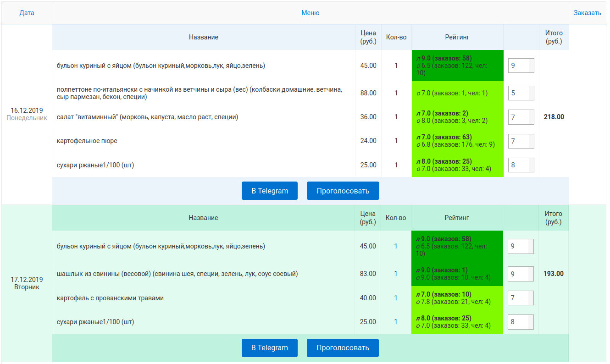Focus Tuesday's сухари ржаные rating input
Viewport: 610px width, 364px height.
pyautogui.click(x=521, y=322)
